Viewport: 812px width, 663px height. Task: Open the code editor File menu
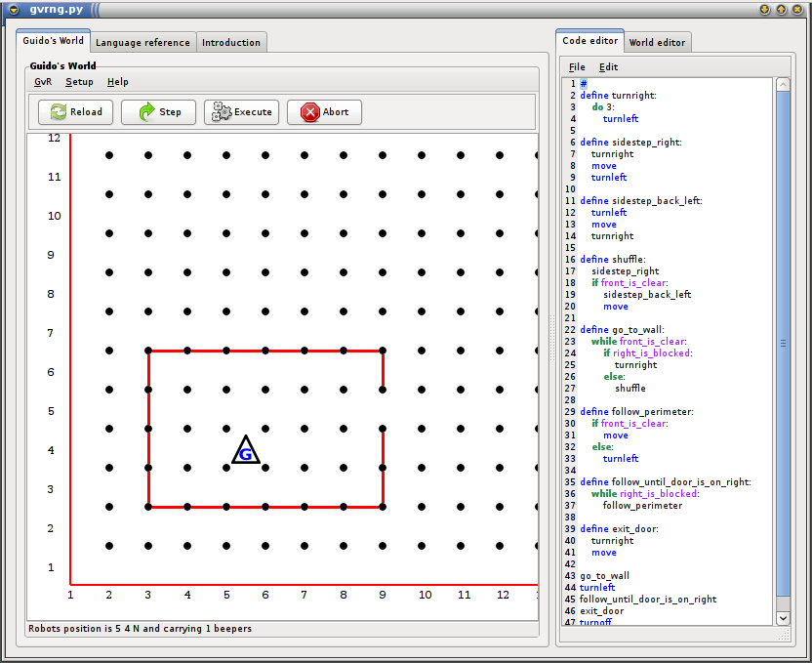[577, 66]
